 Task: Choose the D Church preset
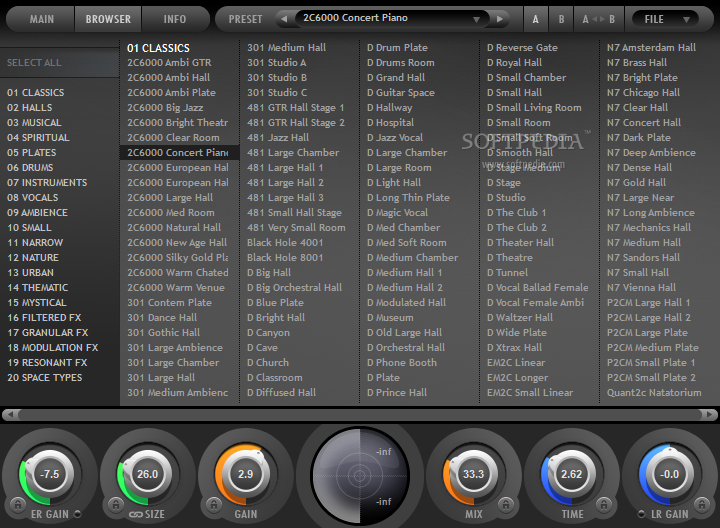coord(268,363)
